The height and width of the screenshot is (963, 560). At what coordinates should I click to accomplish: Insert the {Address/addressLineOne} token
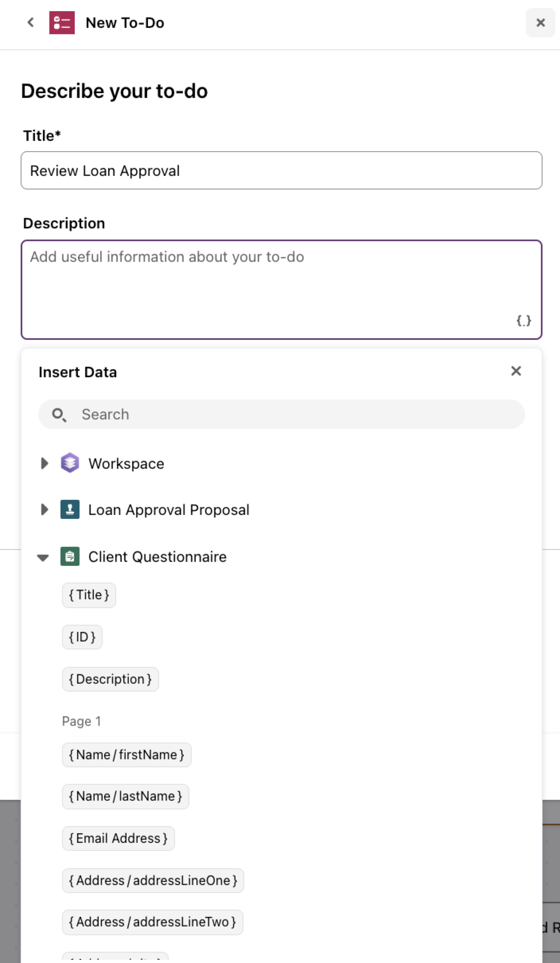pos(153,881)
